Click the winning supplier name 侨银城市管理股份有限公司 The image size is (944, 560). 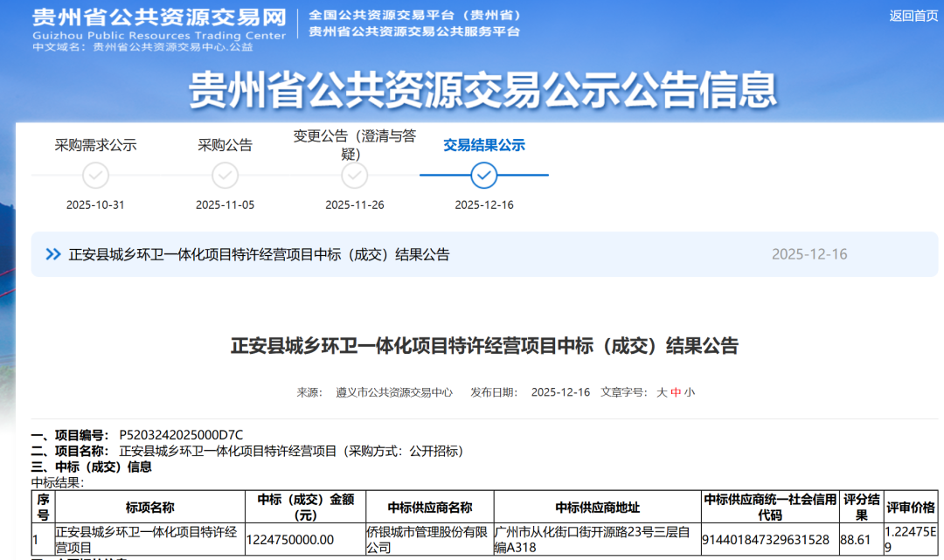coord(428,539)
